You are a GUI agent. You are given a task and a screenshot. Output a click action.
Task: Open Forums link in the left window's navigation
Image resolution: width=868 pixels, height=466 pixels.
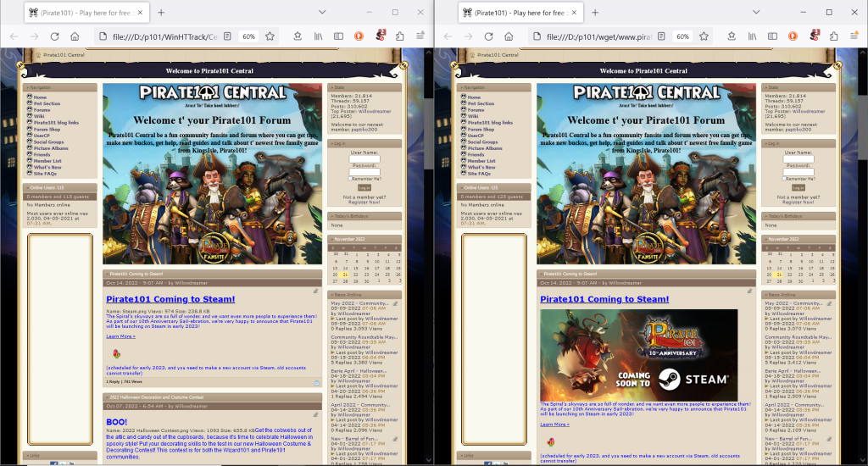pos(42,110)
